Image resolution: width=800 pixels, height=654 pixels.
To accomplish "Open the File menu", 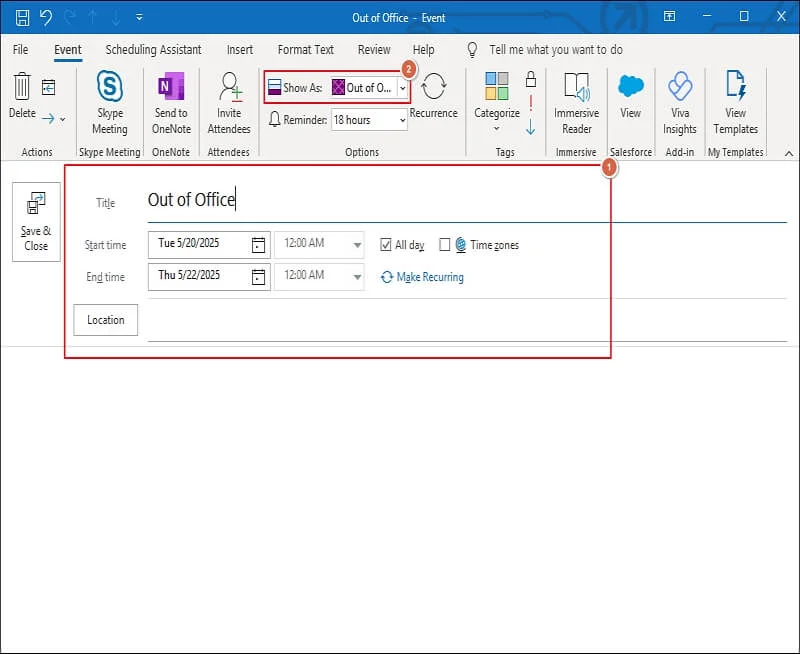I will tap(20, 49).
